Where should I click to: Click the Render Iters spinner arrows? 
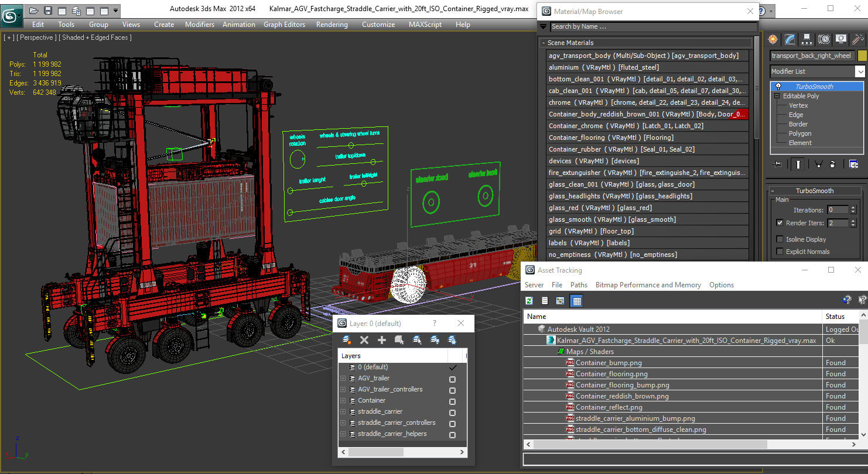pos(853,223)
